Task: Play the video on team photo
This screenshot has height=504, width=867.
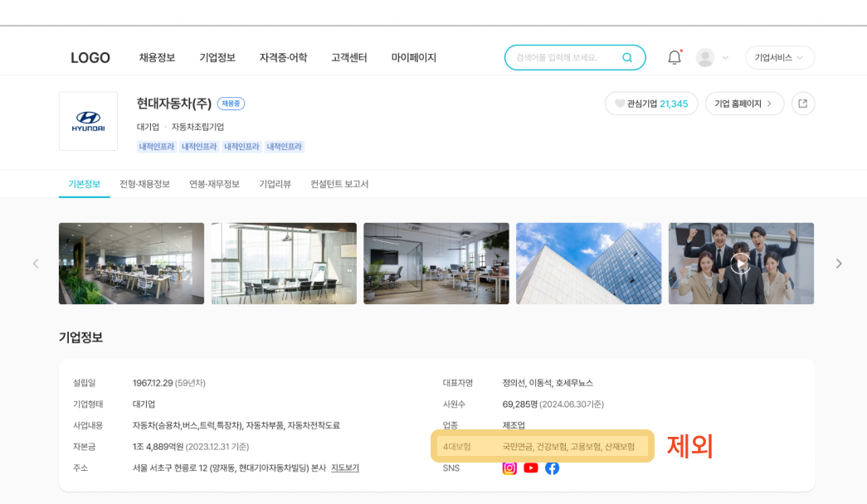Action: [x=740, y=264]
